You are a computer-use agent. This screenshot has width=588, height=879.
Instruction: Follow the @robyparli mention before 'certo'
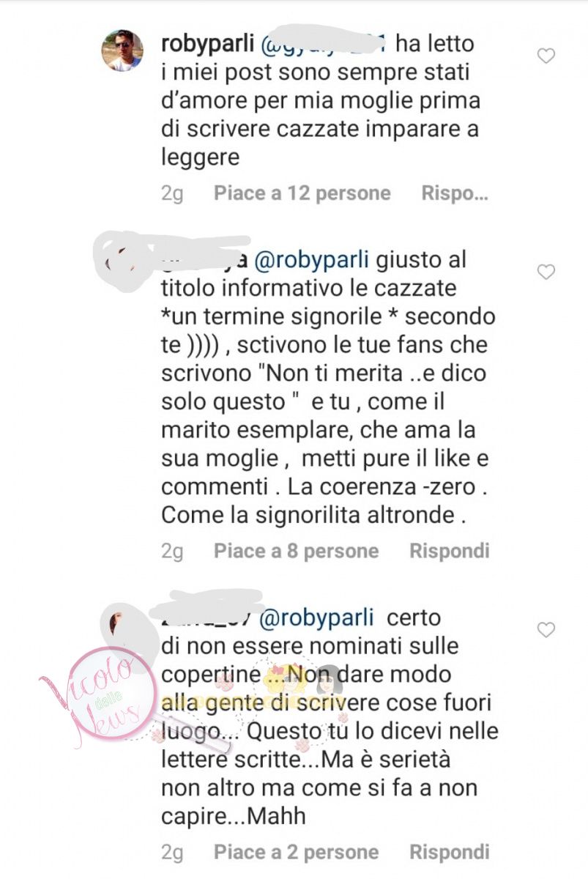tap(317, 618)
